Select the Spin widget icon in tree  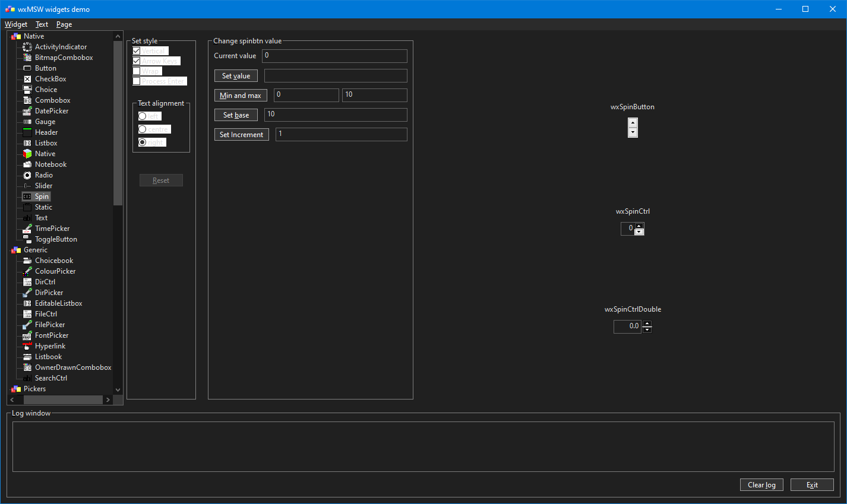pos(27,196)
